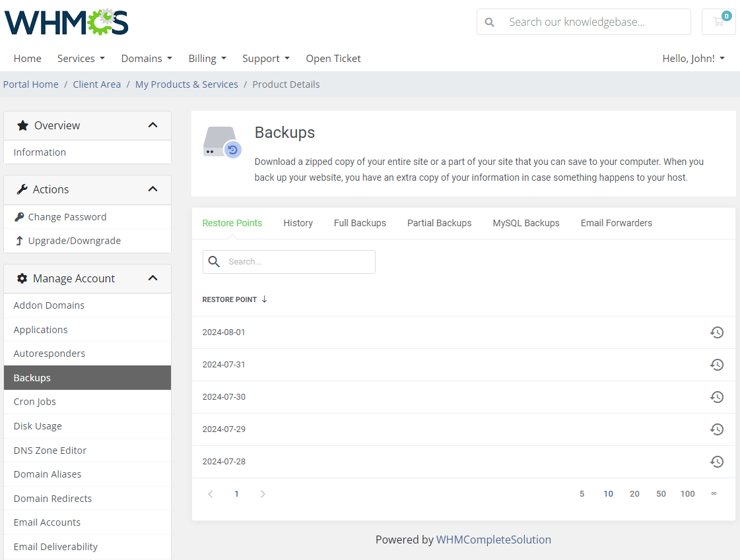Go to next page arrow in pagination
This screenshot has height=560, width=740.
(263, 494)
